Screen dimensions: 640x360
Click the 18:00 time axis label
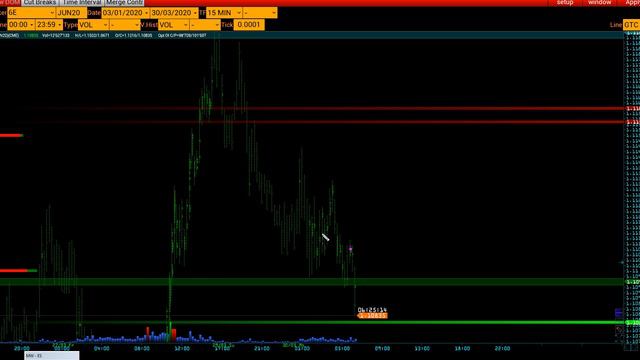tap(462, 349)
